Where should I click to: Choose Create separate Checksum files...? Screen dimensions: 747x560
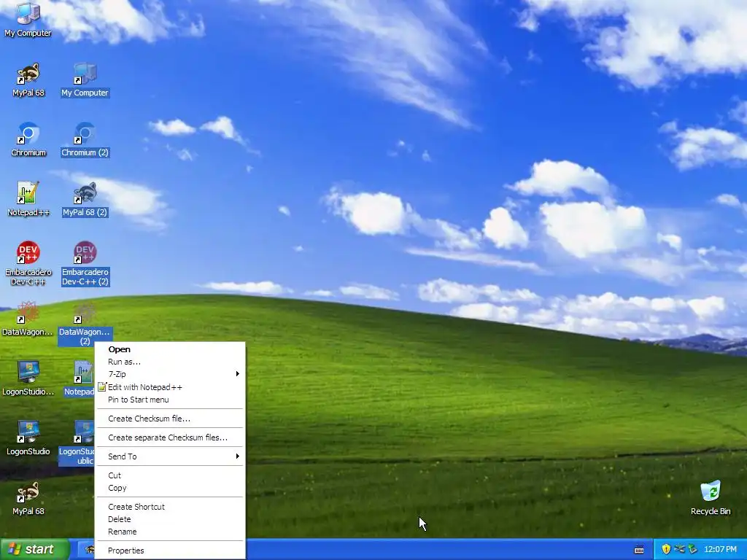coord(170,437)
